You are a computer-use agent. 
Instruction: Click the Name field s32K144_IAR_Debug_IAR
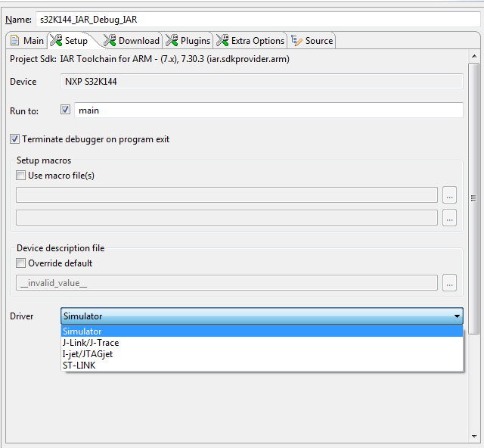click(257, 20)
